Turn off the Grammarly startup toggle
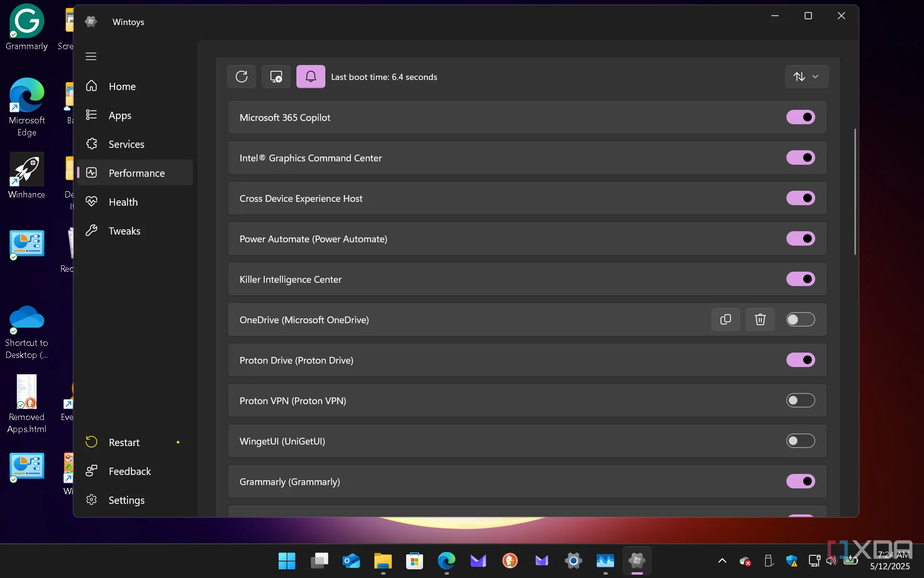Screen dimensions: 924x578 [800, 481]
